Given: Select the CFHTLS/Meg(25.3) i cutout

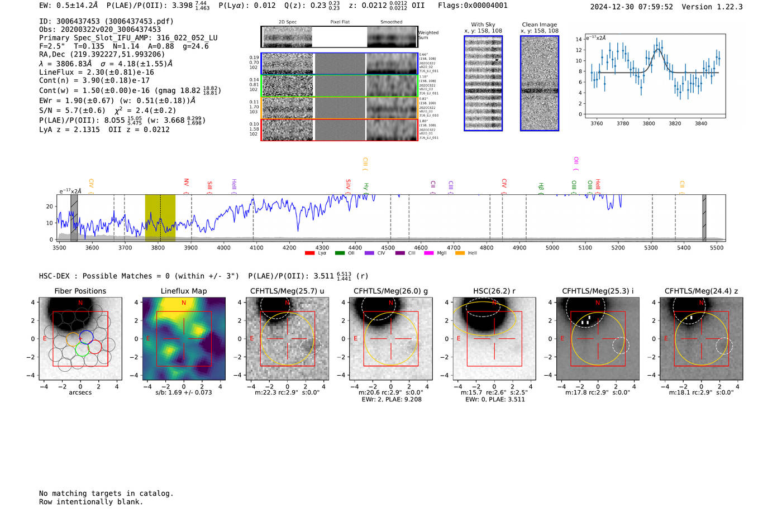Looking at the screenshot, I should [598, 339].
